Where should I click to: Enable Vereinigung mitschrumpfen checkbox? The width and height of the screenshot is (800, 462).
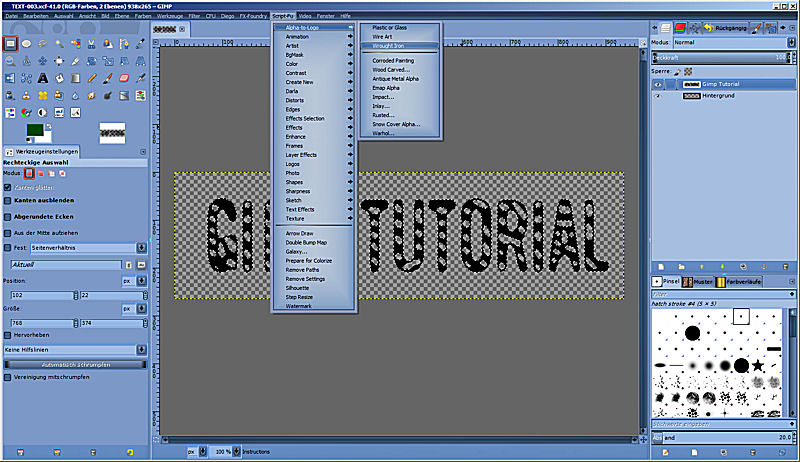[8, 377]
